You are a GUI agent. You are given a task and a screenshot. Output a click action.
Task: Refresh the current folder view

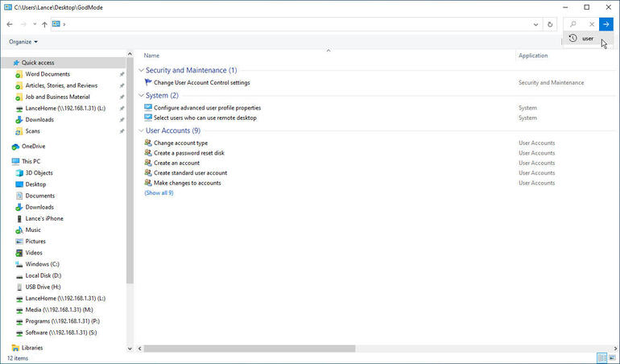coord(550,24)
